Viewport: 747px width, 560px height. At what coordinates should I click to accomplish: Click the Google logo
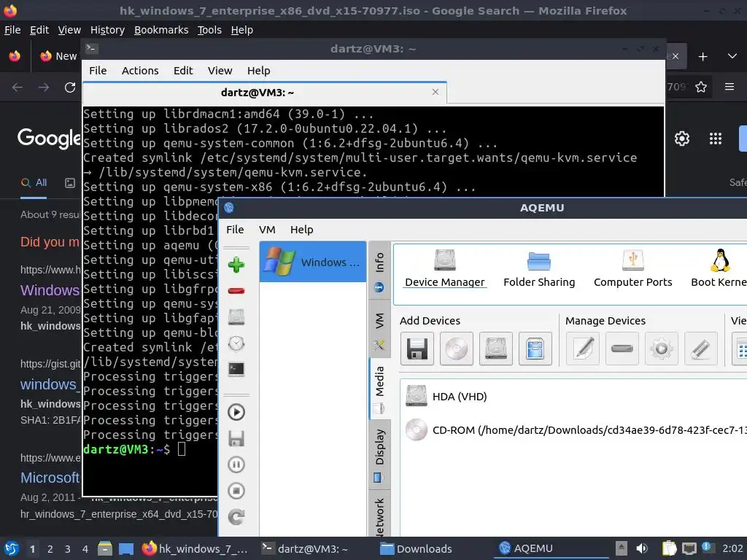click(x=49, y=138)
